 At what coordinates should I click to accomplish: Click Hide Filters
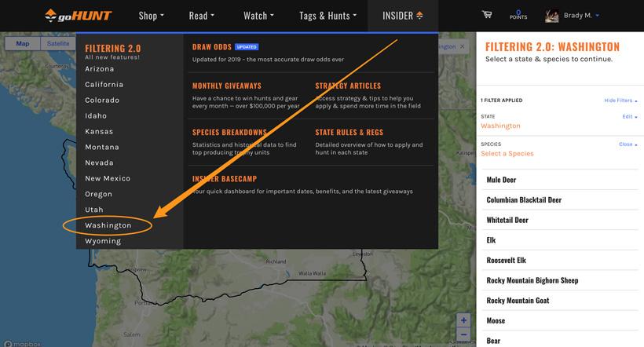tap(620, 100)
